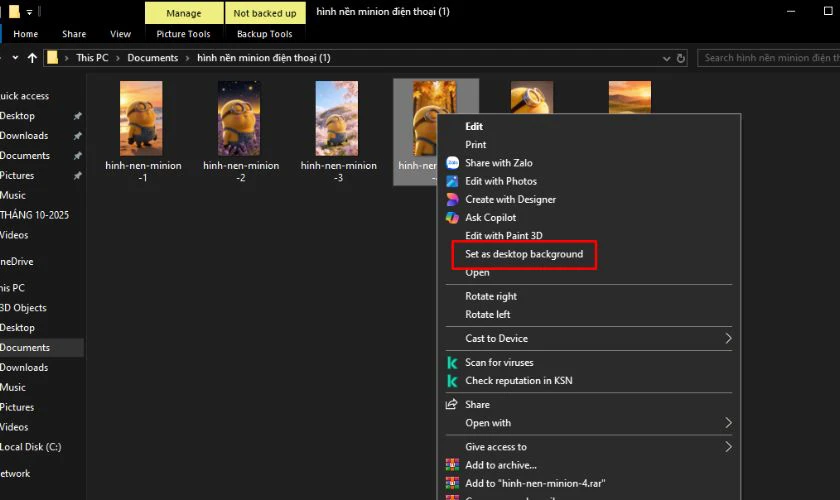Click the Copilot icon beside Ask Copilot
This screenshot has height=500, width=840.
(452, 217)
